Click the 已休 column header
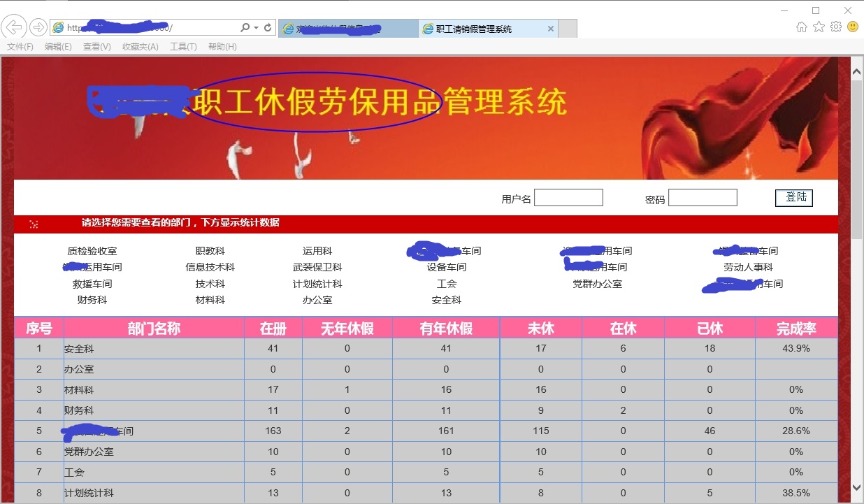This screenshot has width=864, height=504. (710, 329)
